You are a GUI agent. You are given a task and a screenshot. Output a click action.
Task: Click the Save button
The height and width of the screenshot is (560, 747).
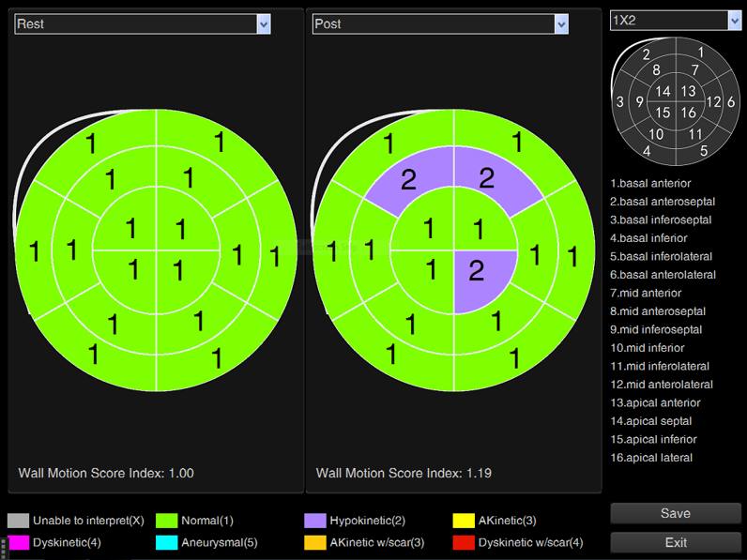pos(675,513)
